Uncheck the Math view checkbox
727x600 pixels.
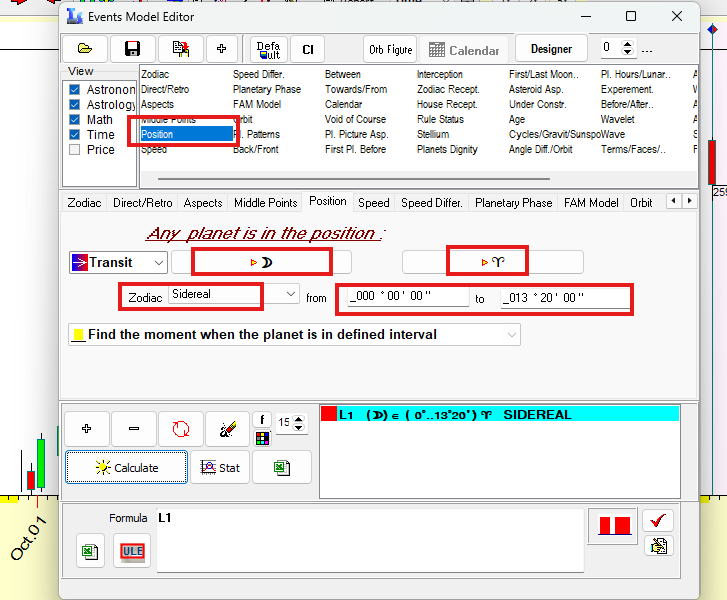[74, 120]
